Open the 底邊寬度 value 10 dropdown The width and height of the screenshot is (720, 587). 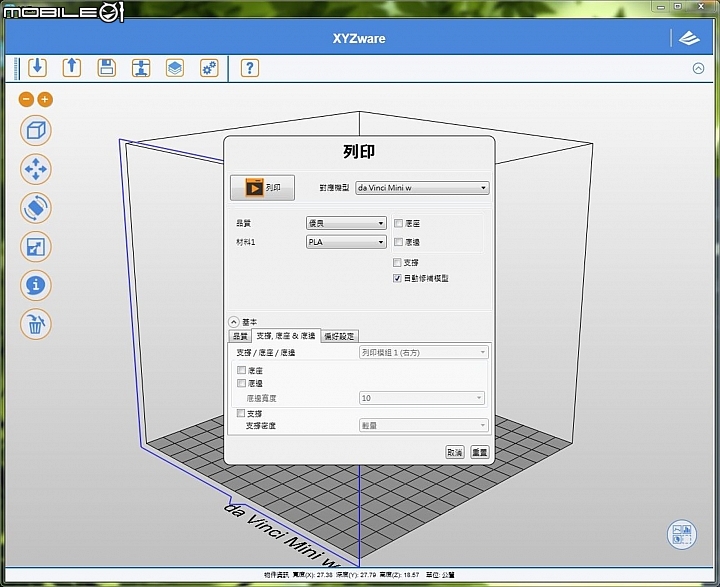click(x=422, y=398)
